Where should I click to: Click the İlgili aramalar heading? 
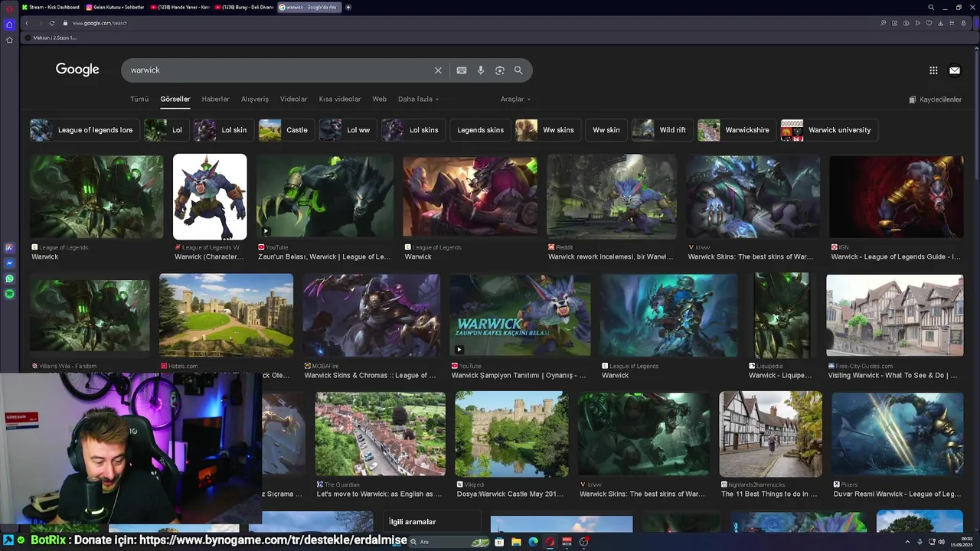pyautogui.click(x=412, y=522)
